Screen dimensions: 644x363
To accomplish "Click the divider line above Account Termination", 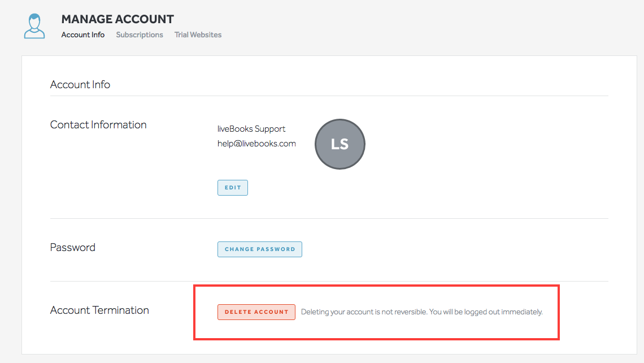I will tap(329, 281).
